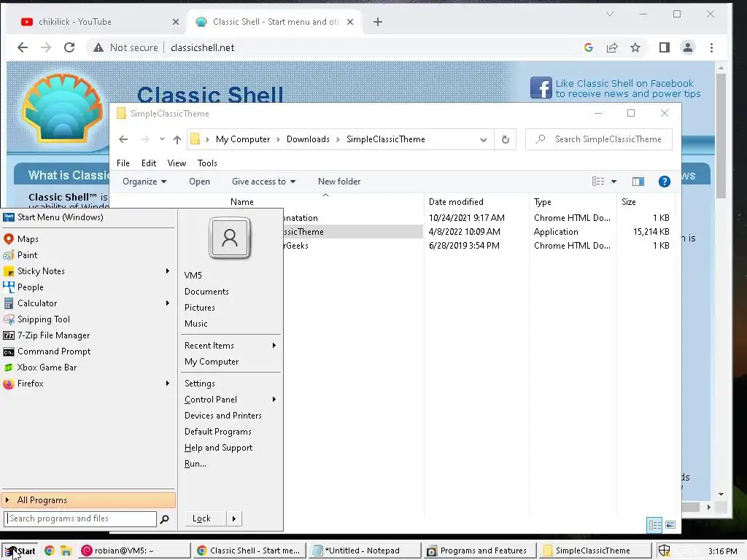Open Chrome three-dot menu
The height and width of the screenshot is (560, 747).
click(x=711, y=47)
